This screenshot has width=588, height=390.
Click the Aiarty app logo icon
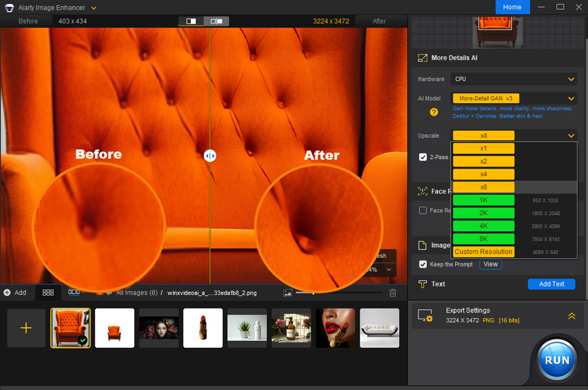[x=9, y=8]
